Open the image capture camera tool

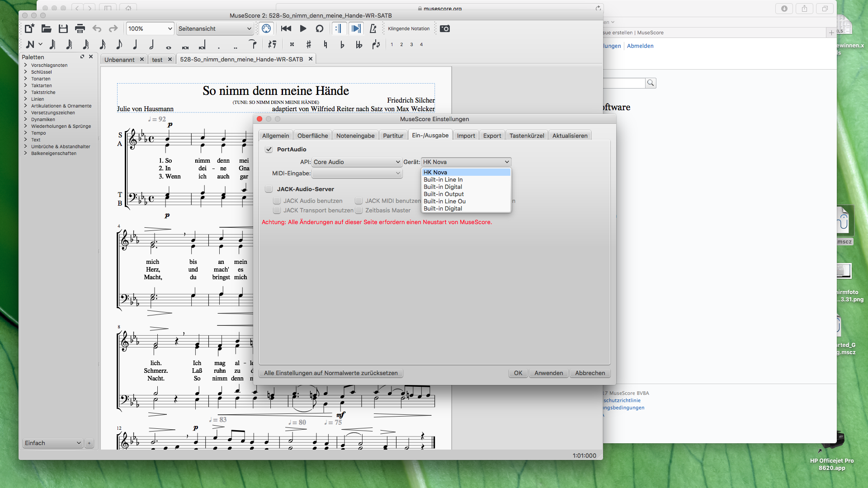point(445,28)
